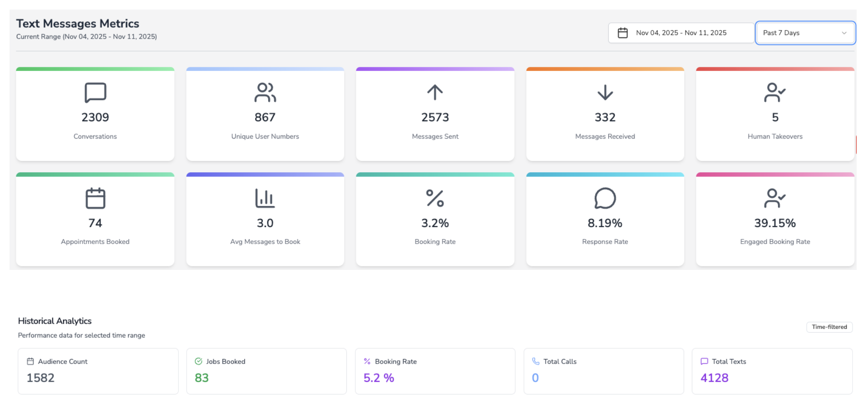Click the Conversations speech bubble icon
Image resolution: width=868 pixels, height=409 pixels.
pyautogui.click(x=94, y=92)
